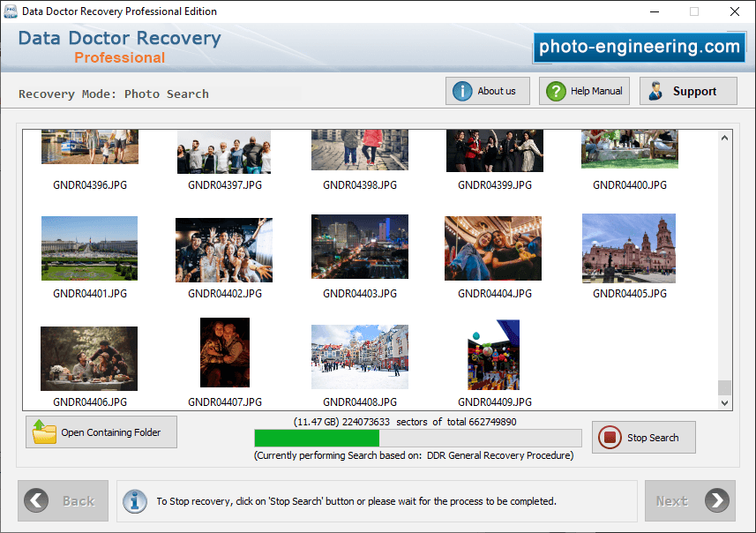Select the GNDR04408.JPG snowy town thumbnail
The image size is (756, 533).
pyautogui.click(x=360, y=357)
